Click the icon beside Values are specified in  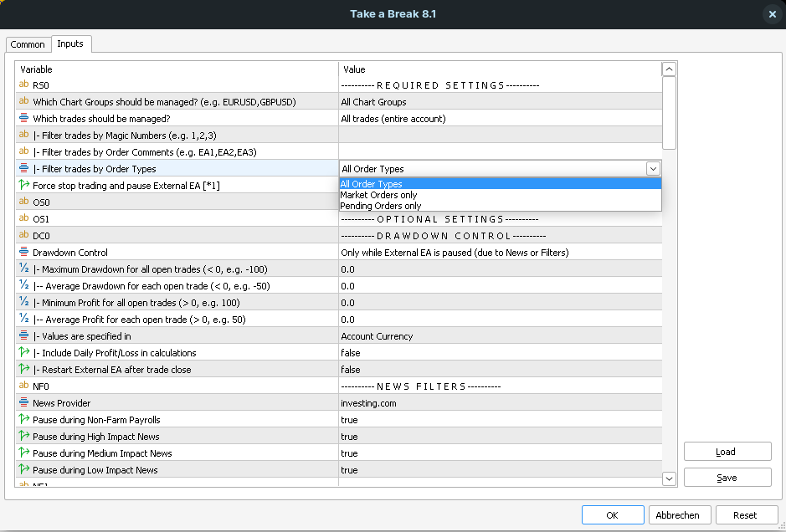(x=23, y=336)
